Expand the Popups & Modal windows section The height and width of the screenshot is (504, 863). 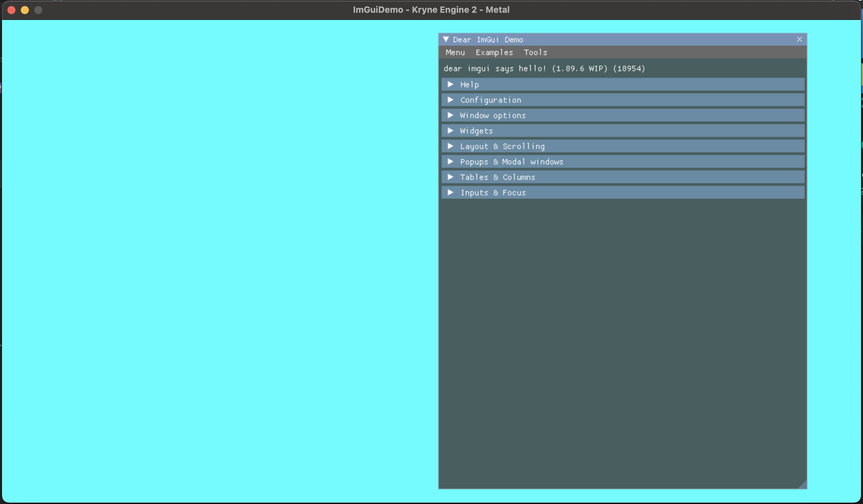coord(623,162)
